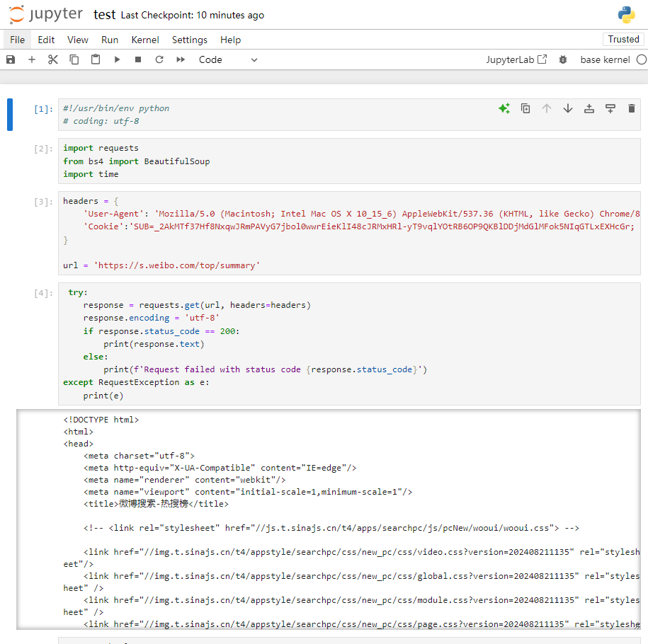The width and height of the screenshot is (648, 644).
Task: Select the [4]: cell prompt
Action: click(43, 293)
